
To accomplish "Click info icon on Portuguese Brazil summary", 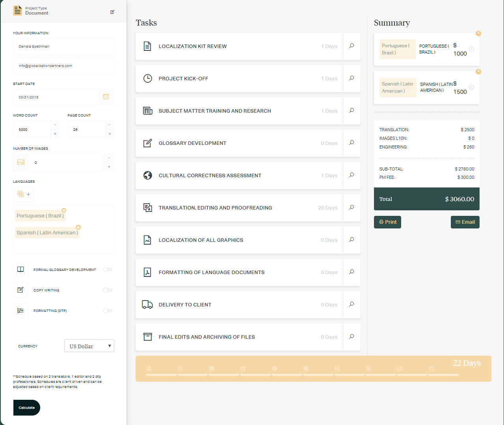I will tap(471, 49).
